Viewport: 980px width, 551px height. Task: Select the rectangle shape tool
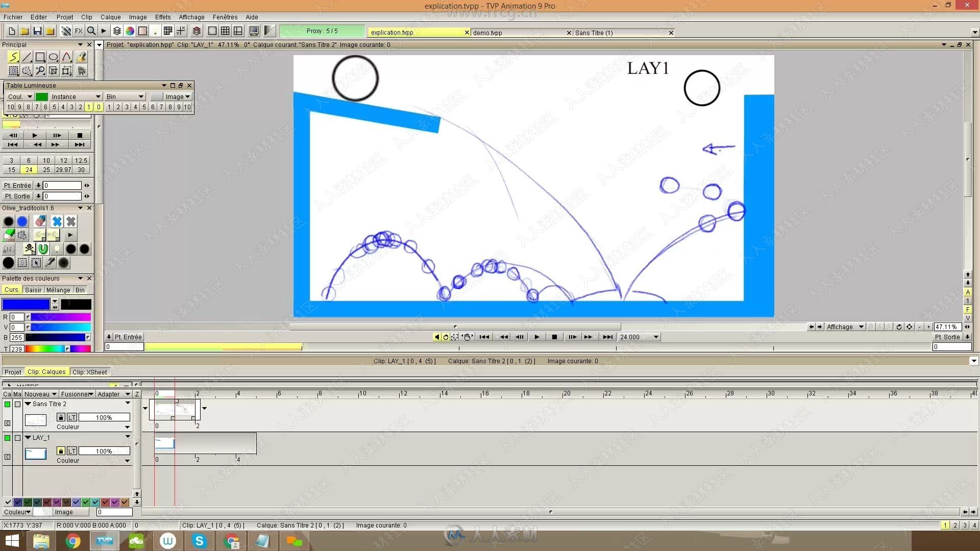[40, 57]
